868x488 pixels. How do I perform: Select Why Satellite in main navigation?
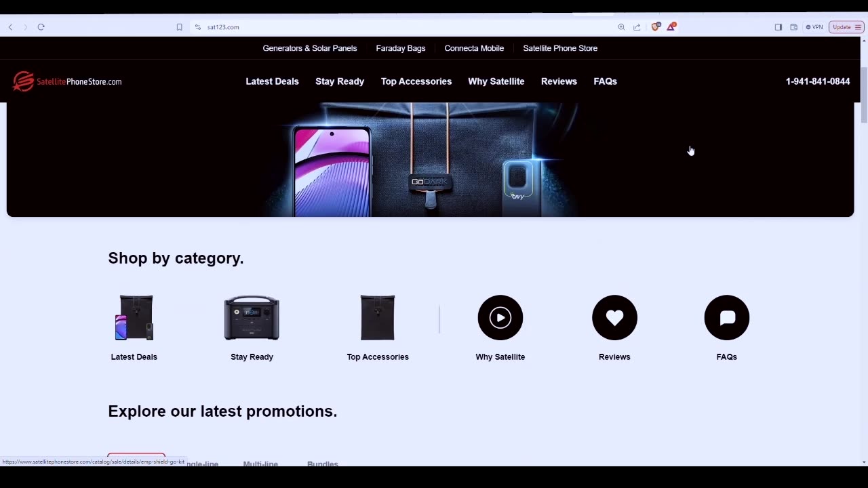coord(496,81)
